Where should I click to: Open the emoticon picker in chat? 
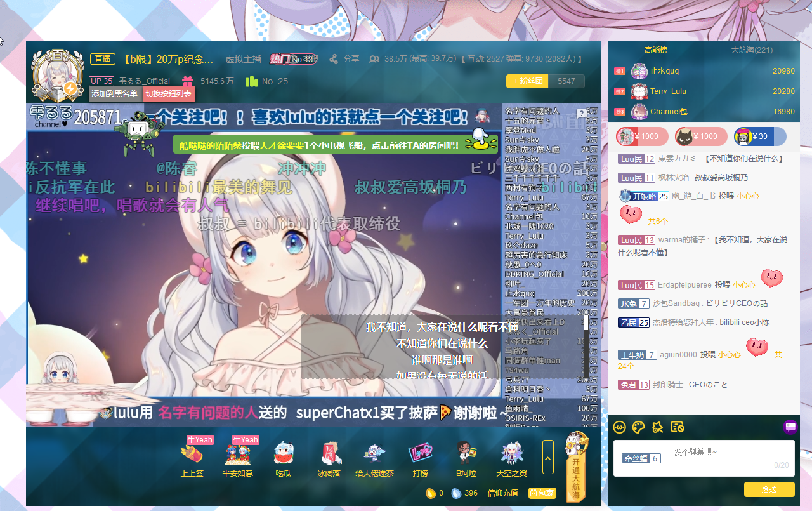620,427
